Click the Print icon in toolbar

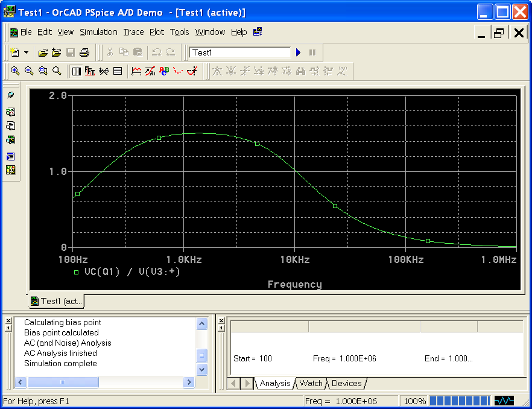tap(84, 52)
